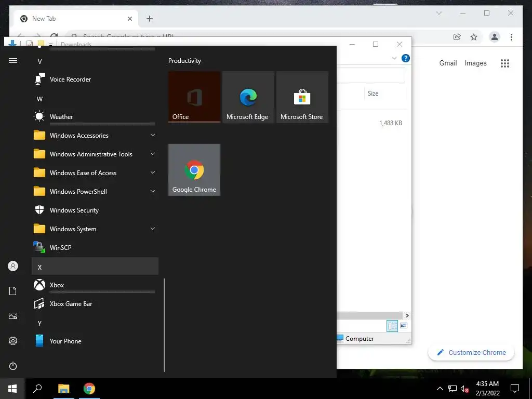Launch Xbox Game Bar

click(95, 303)
